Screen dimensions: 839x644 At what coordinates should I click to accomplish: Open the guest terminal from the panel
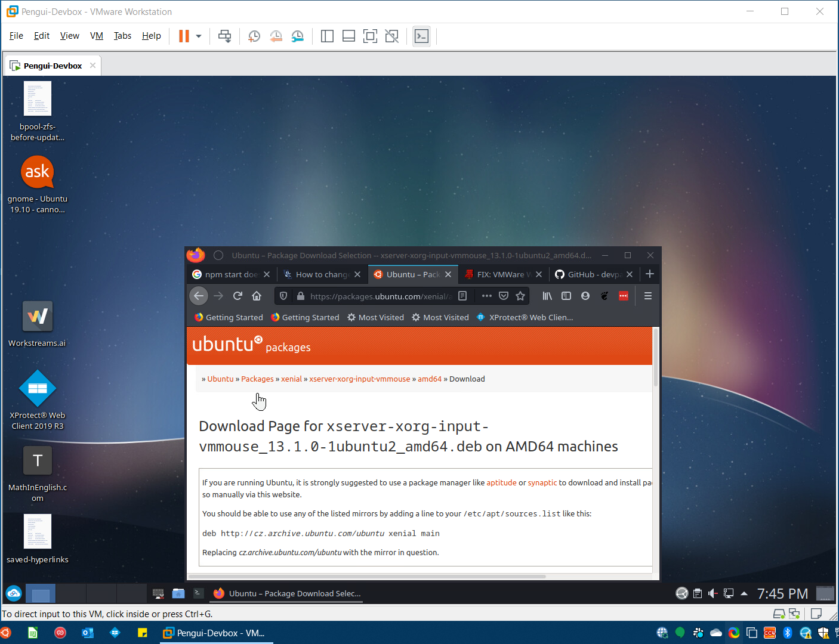[199, 593]
